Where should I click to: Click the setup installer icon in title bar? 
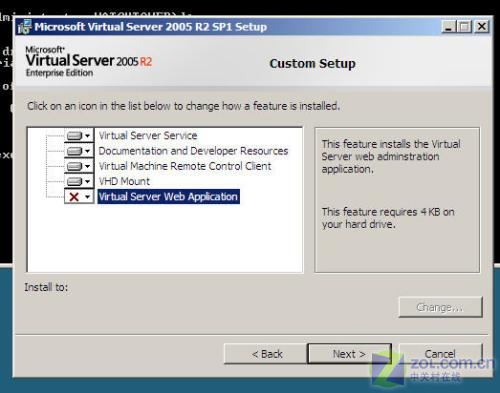tap(24, 27)
